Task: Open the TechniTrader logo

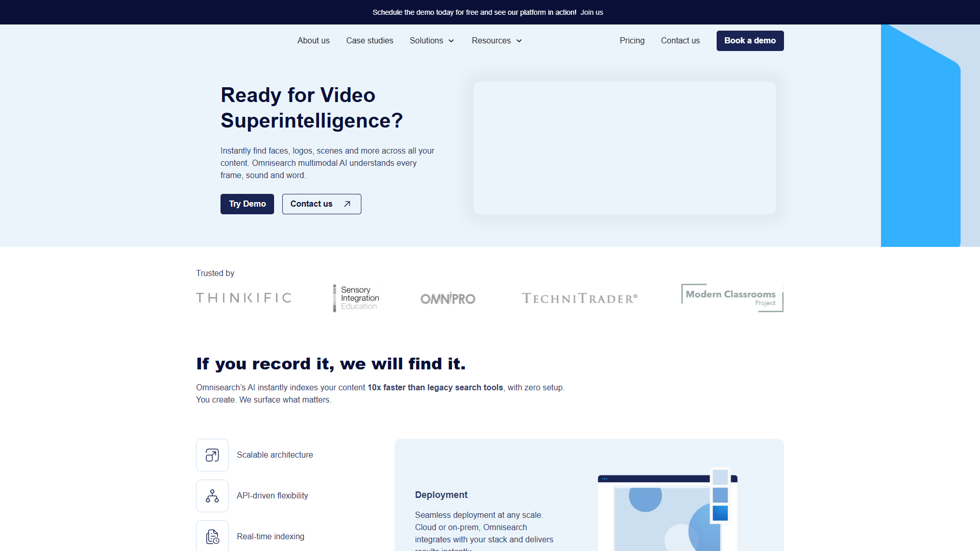Action: tap(580, 298)
